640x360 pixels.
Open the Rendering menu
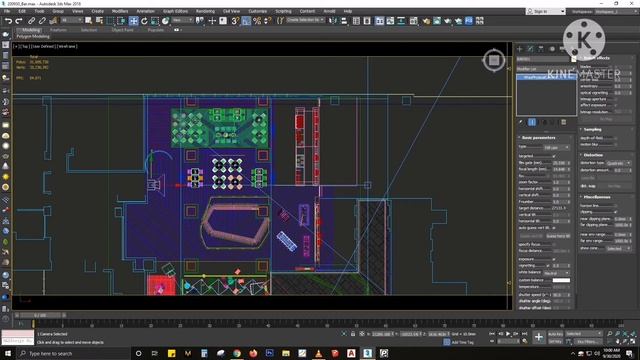pos(205,11)
